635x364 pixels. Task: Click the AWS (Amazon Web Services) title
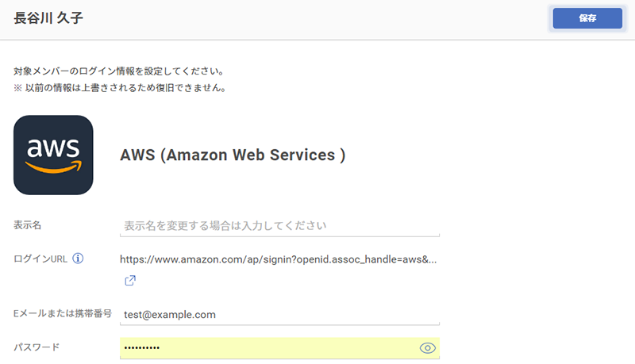(x=233, y=155)
